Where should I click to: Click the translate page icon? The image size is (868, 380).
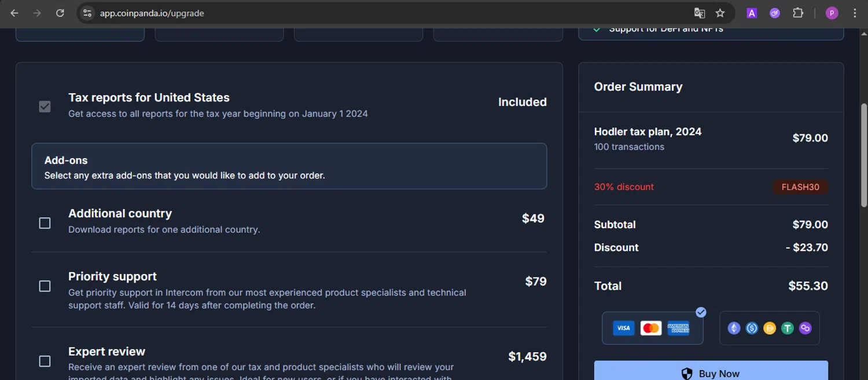coord(699,13)
